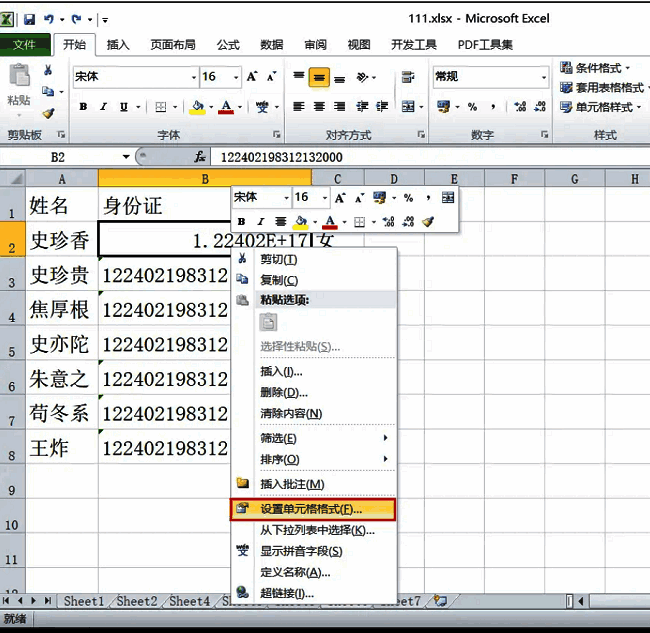Click the Save icon in quick access toolbar

[29, 19]
